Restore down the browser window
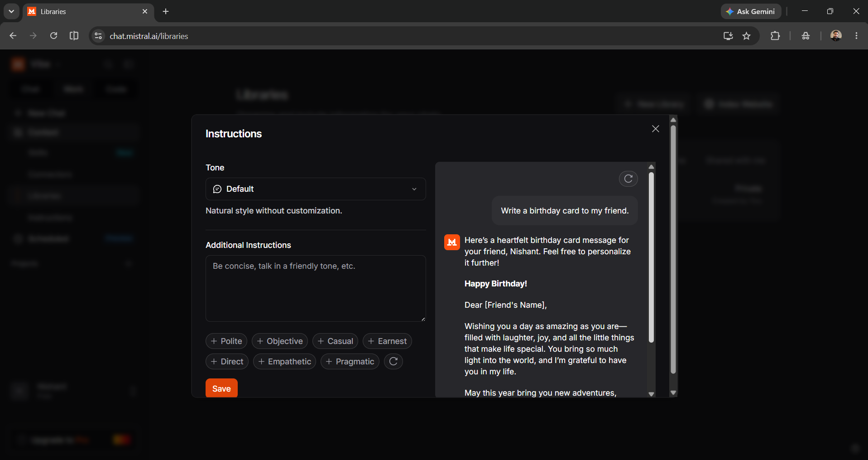This screenshot has width=868, height=460. [x=830, y=11]
